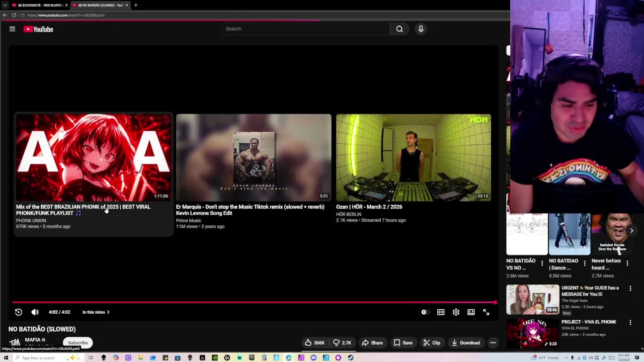Open the Clip tool
644x362 pixels.
[432, 343]
